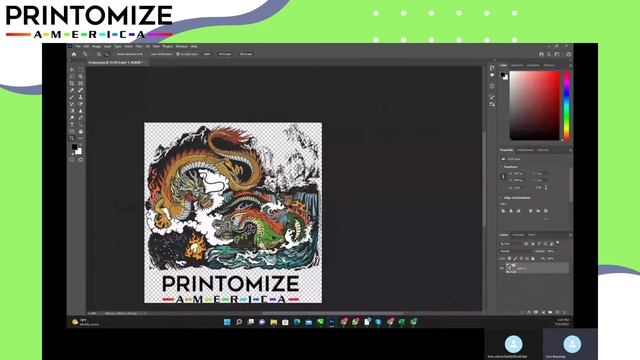Select the Move tool

pos(71,69)
